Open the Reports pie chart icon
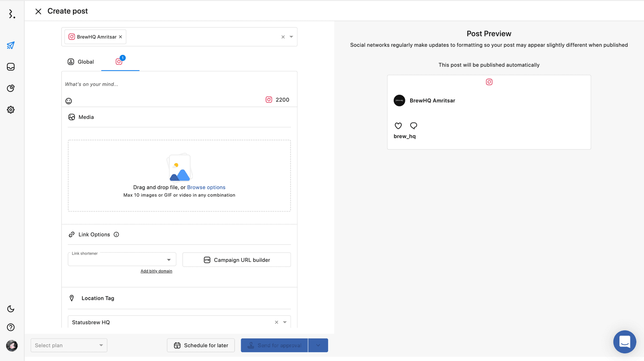 click(x=11, y=88)
